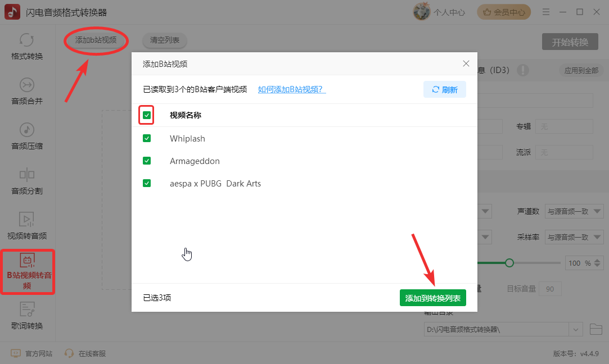Screen dimensions: 609x364
Task: Click 开始转换 button
Action: coord(570,42)
